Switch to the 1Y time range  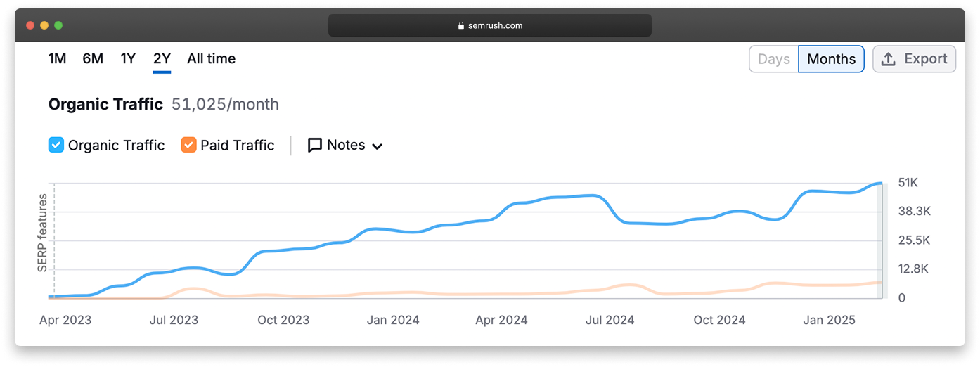(x=128, y=59)
